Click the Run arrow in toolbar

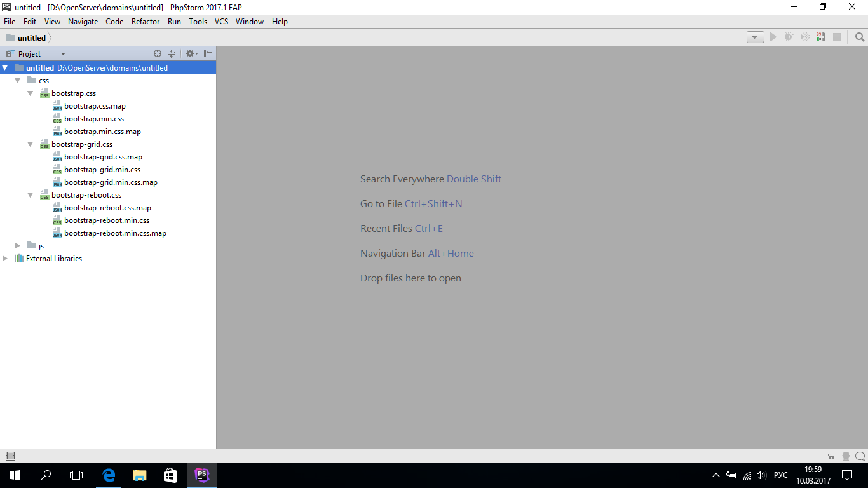pos(773,37)
